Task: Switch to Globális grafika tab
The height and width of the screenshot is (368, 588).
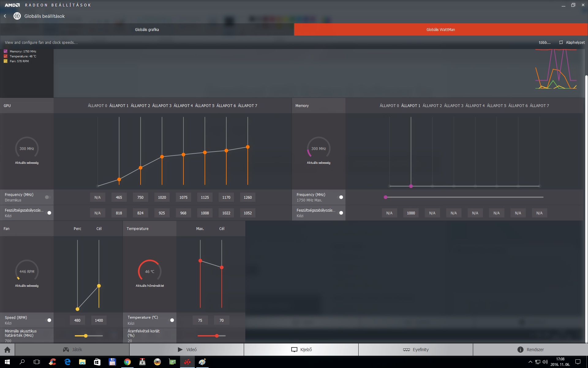Action: 147,30
